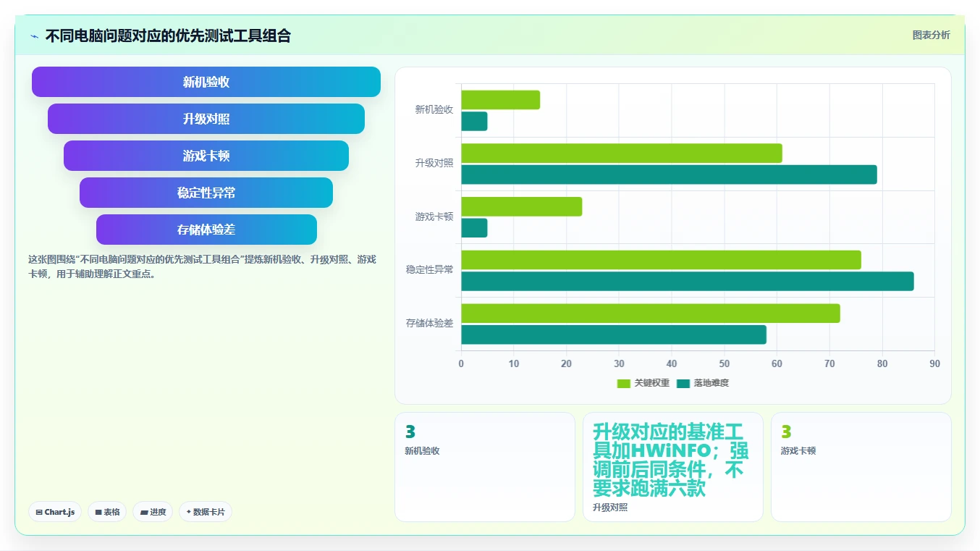Click the lightning icon beside the title
This screenshot has width=980, height=551.
34,36
